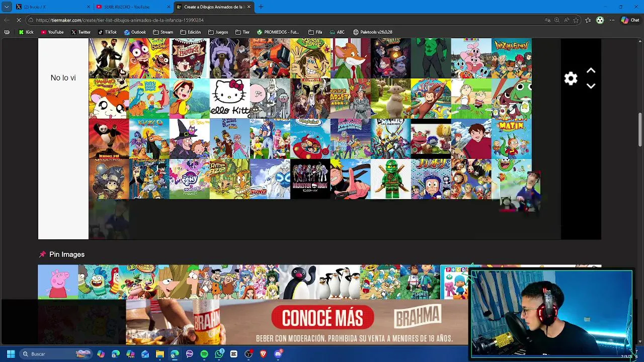Open the TikTok bookmark

tap(107, 32)
